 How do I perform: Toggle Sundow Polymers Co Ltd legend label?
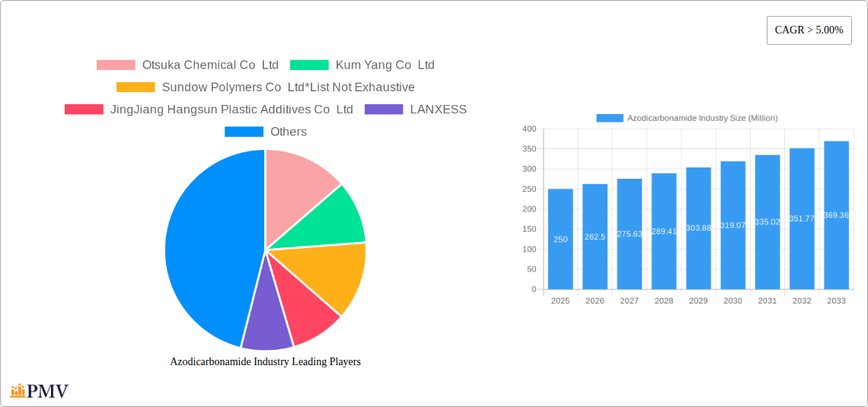pyautogui.click(x=289, y=87)
